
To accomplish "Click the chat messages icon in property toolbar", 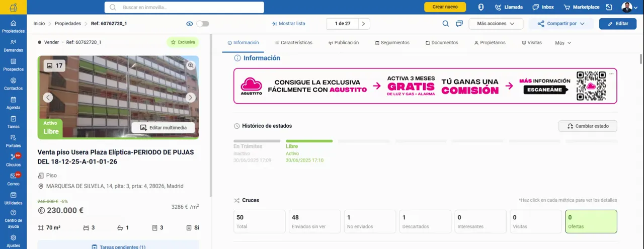I will pos(459,24).
